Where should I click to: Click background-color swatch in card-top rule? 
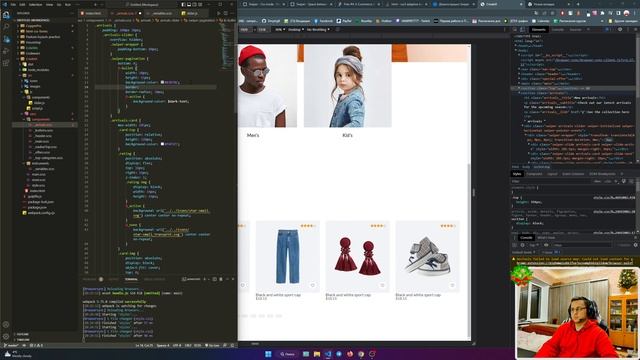pyautogui.click(x=162, y=144)
